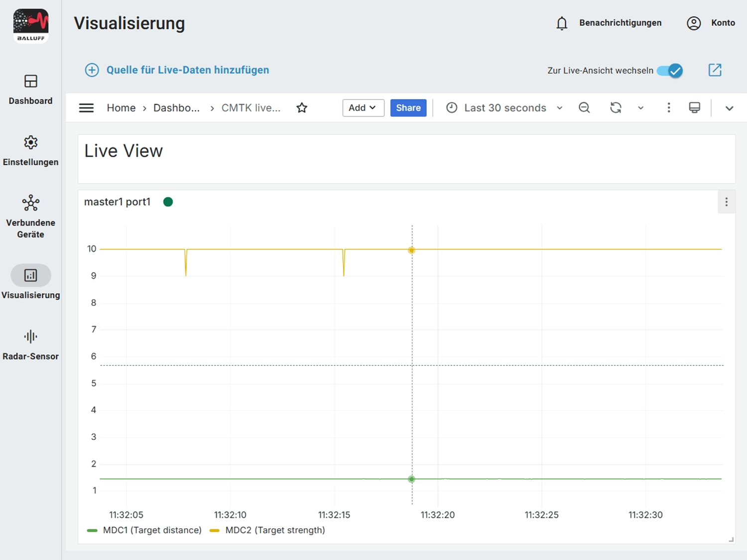Open the refresh interval dropdown arrow
This screenshot has width=747, height=560.
tap(640, 108)
